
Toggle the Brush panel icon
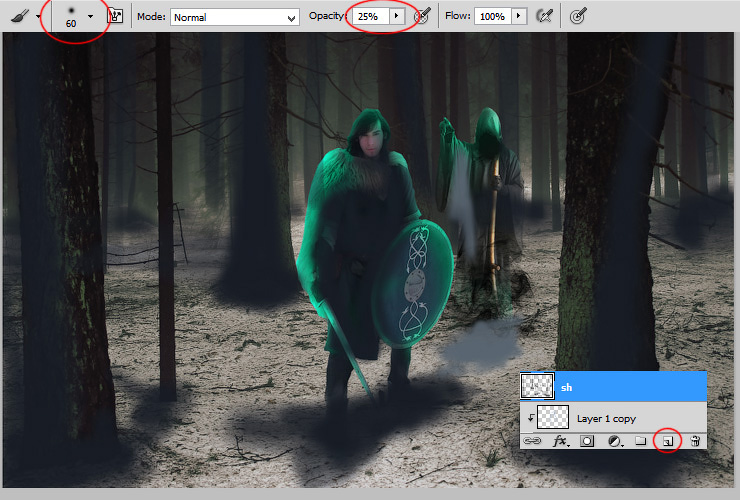115,17
